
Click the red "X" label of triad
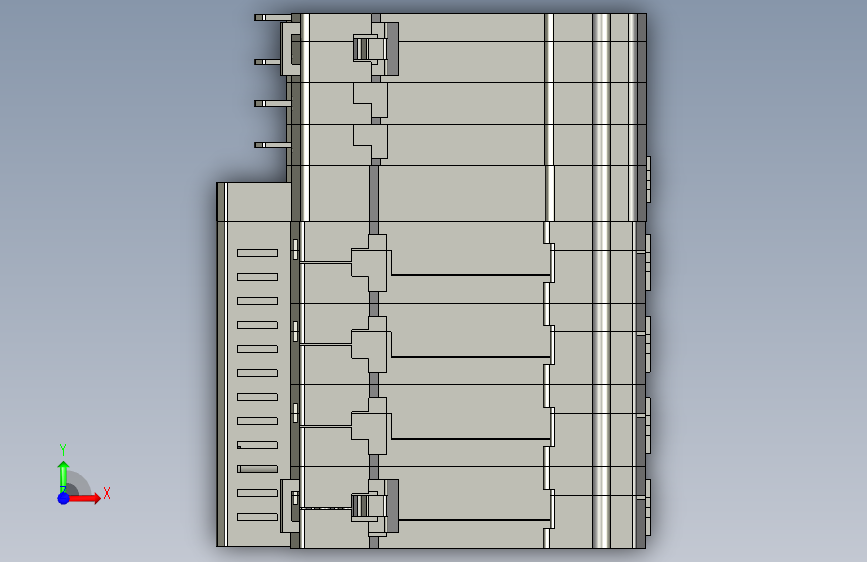click(x=107, y=493)
